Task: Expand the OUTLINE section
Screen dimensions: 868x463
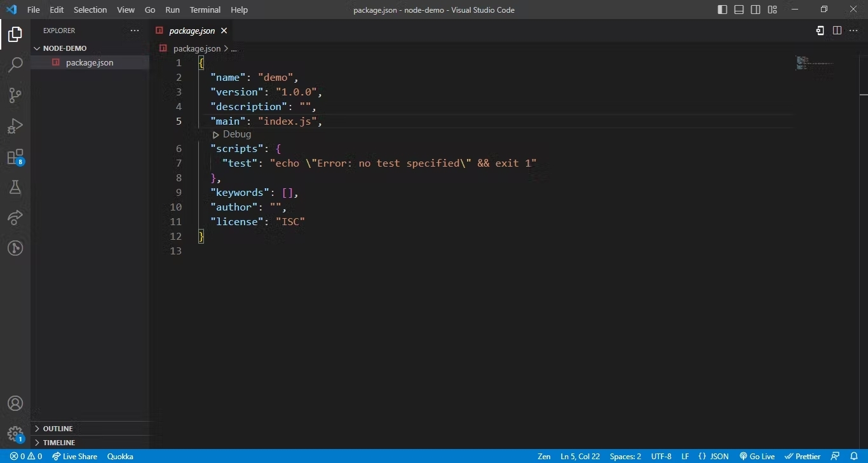Action: point(57,428)
